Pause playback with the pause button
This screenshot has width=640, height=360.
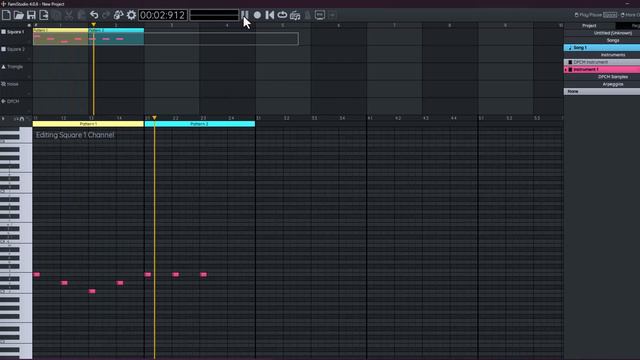[x=244, y=15]
